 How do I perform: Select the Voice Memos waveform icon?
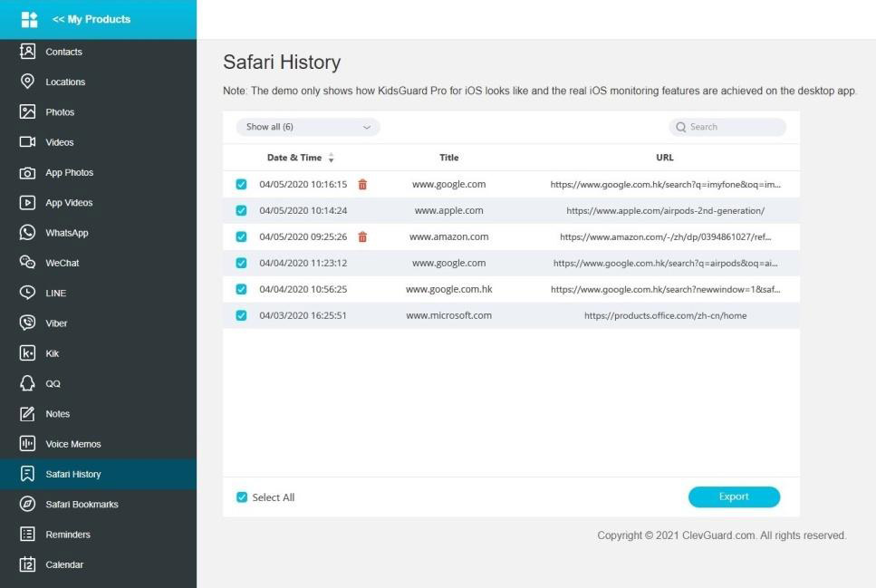coord(27,444)
